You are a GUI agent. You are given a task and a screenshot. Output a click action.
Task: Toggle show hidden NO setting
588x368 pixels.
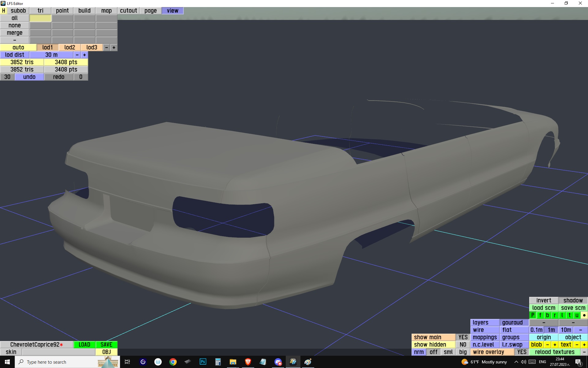coord(463,344)
